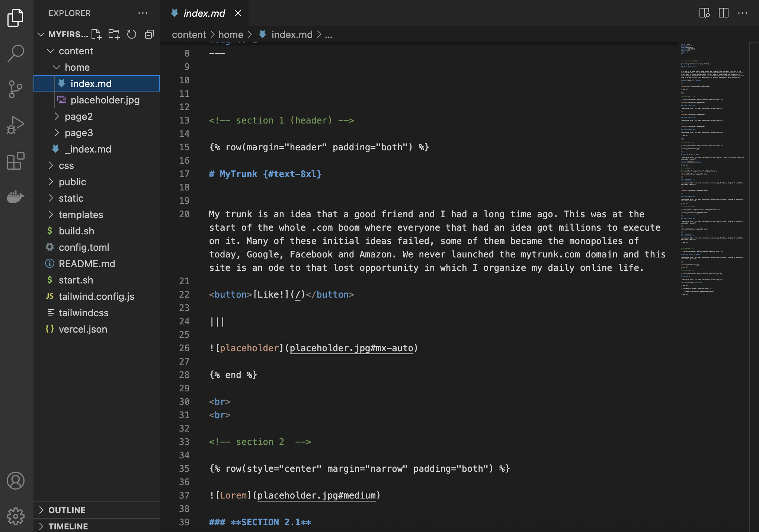Split the editor to the right

coord(724,13)
